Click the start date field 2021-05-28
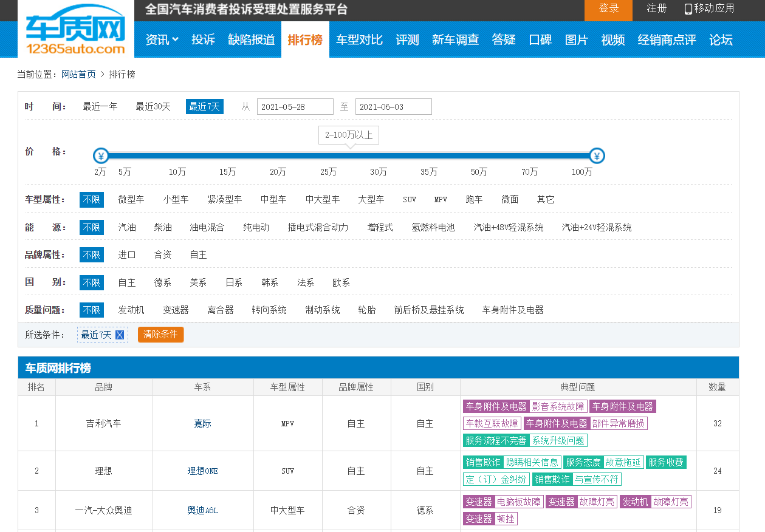765x532 pixels. click(295, 107)
